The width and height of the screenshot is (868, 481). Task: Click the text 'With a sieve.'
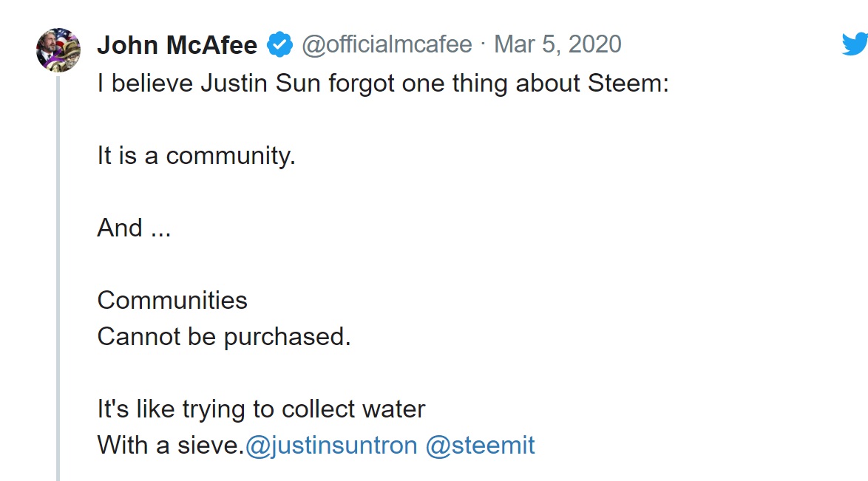click(170, 446)
